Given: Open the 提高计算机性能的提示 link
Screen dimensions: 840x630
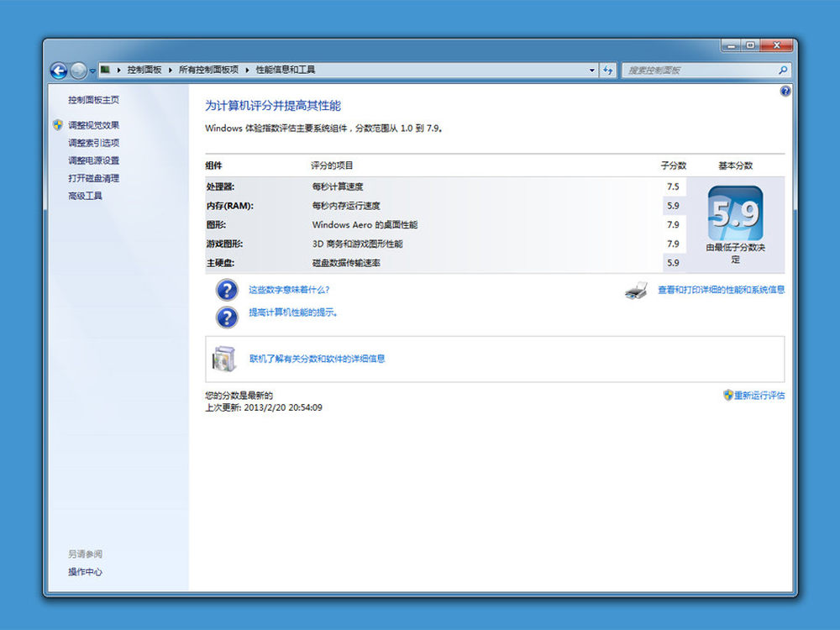Looking at the screenshot, I should (x=293, y=312).
